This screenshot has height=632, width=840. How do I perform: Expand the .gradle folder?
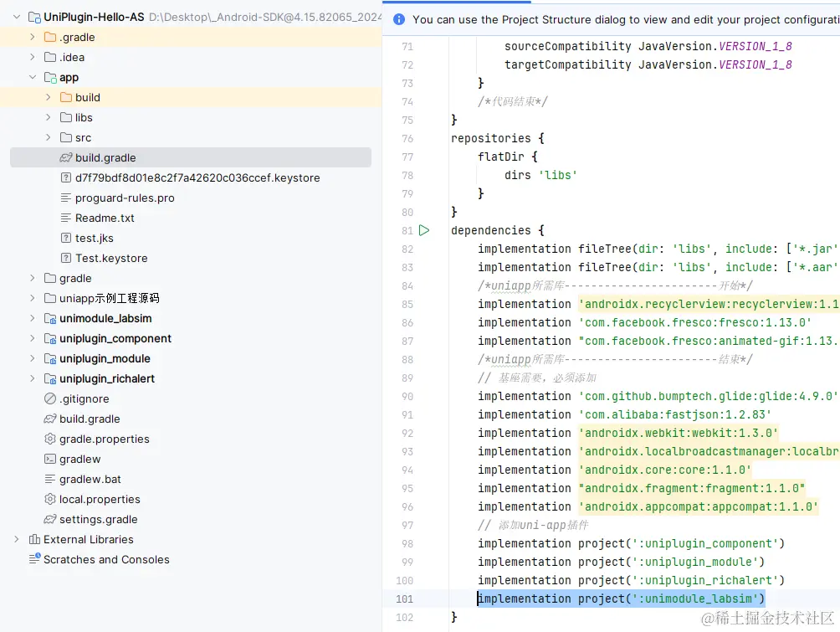click(x=33, y=37)
